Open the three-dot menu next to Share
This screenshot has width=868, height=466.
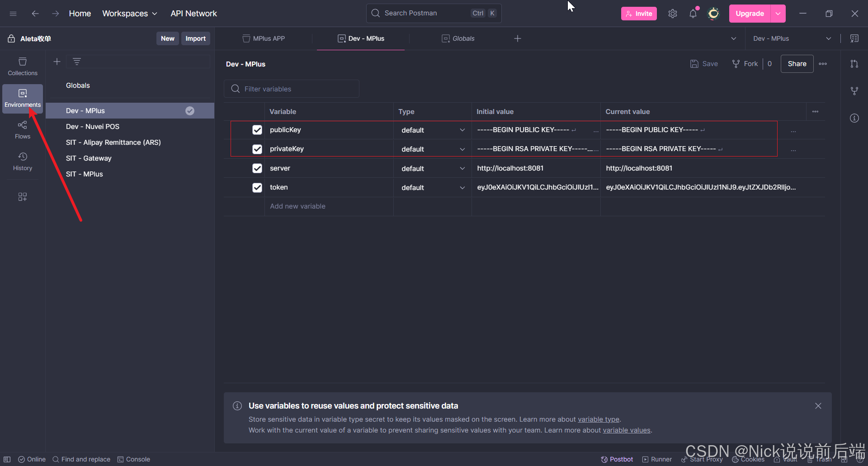[823, 64]
